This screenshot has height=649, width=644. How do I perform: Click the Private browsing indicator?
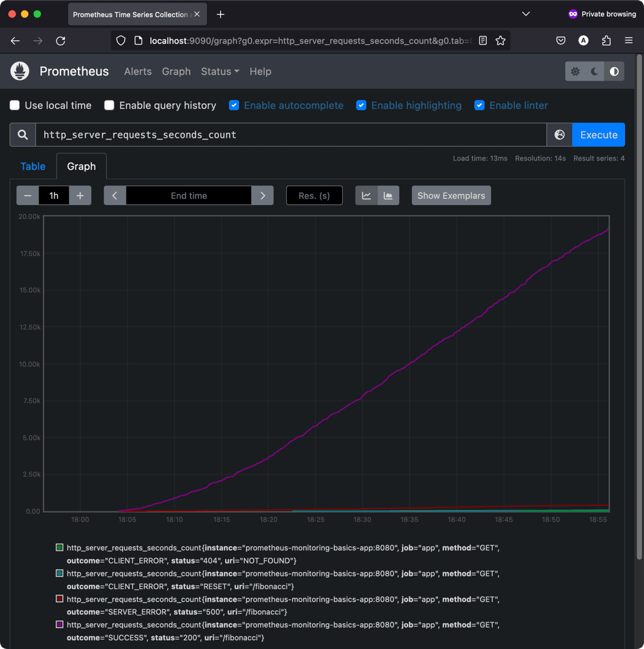(602, 14)
